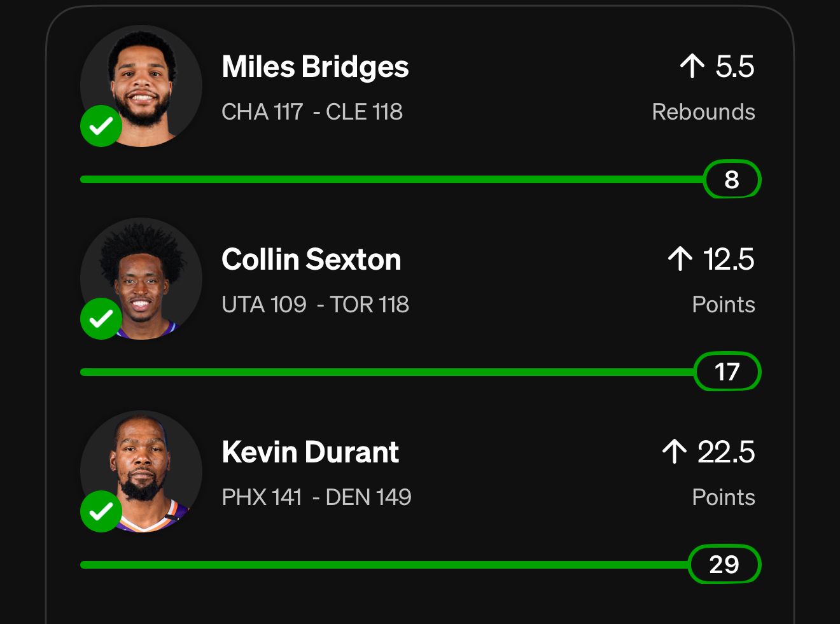
Task: Select the Collin Sexton name
Action: pos(311,260)
